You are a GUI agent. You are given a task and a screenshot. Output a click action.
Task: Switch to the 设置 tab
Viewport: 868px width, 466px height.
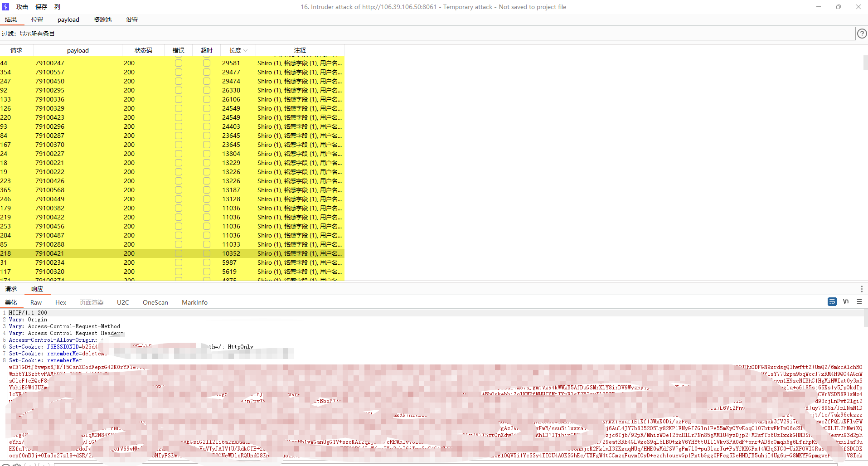[132, 19]
